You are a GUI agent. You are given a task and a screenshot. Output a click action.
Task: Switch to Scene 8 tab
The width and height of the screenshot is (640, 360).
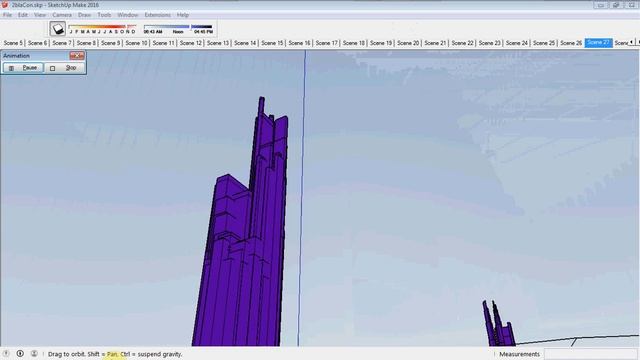(86, 43)
